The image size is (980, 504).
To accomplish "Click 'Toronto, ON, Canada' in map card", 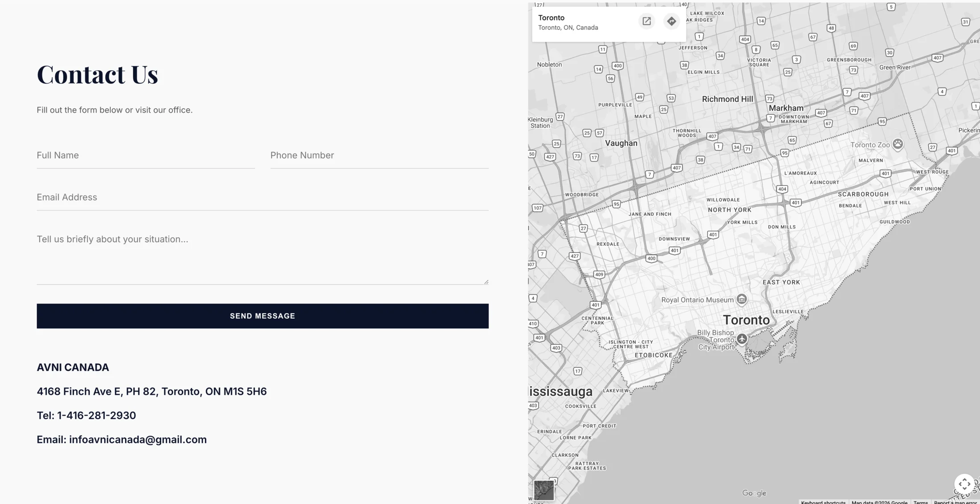I will click(568, 28).
